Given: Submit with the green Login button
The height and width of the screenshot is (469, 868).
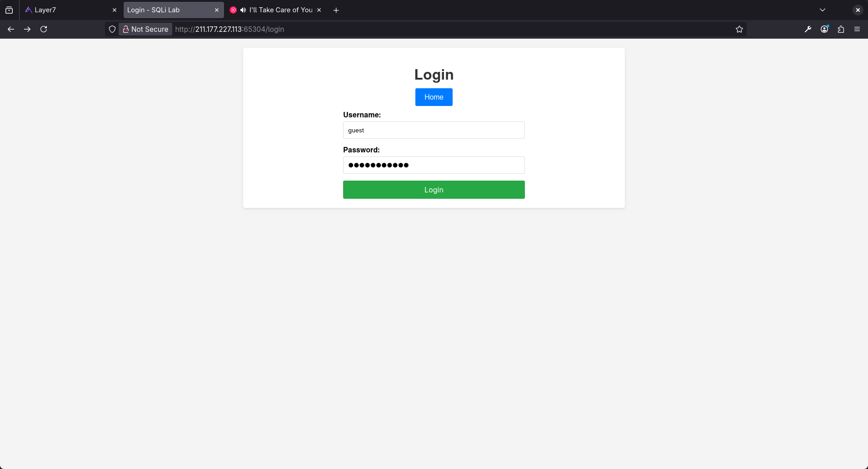Looking at the screenshot, I should point(434,190).
